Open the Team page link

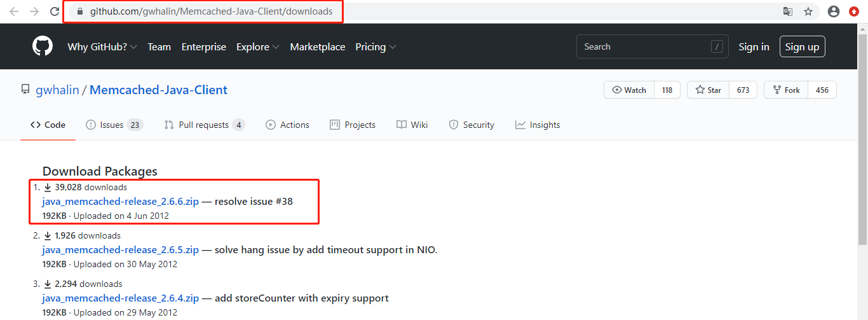click(x=159, y=46)
